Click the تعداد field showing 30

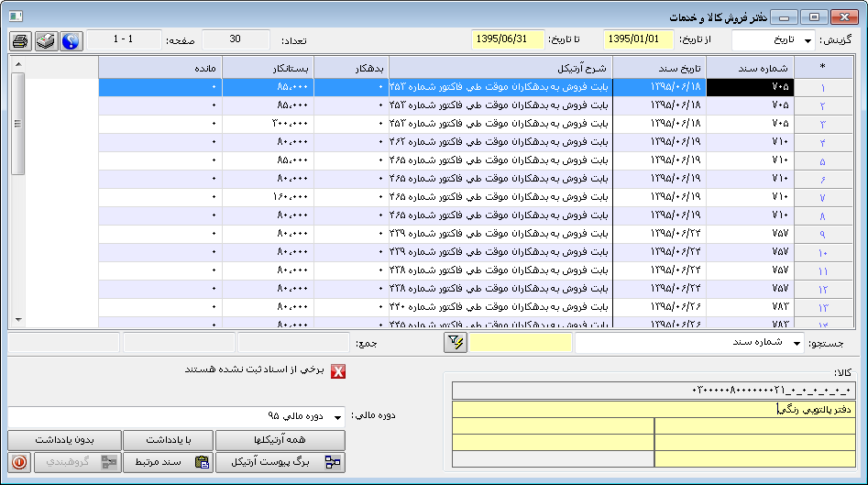tap(236, 39)
